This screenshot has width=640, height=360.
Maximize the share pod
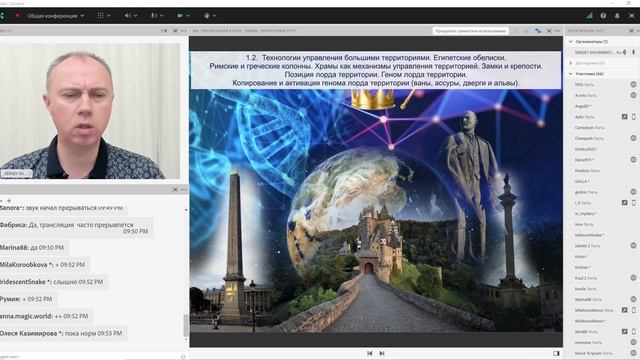pyautogui.click(x=549, y=31)
